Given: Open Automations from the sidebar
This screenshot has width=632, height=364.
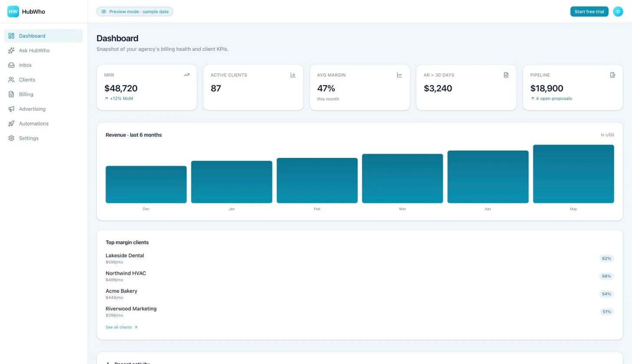Looking at the screenshot, I should (x=43, y=124).
